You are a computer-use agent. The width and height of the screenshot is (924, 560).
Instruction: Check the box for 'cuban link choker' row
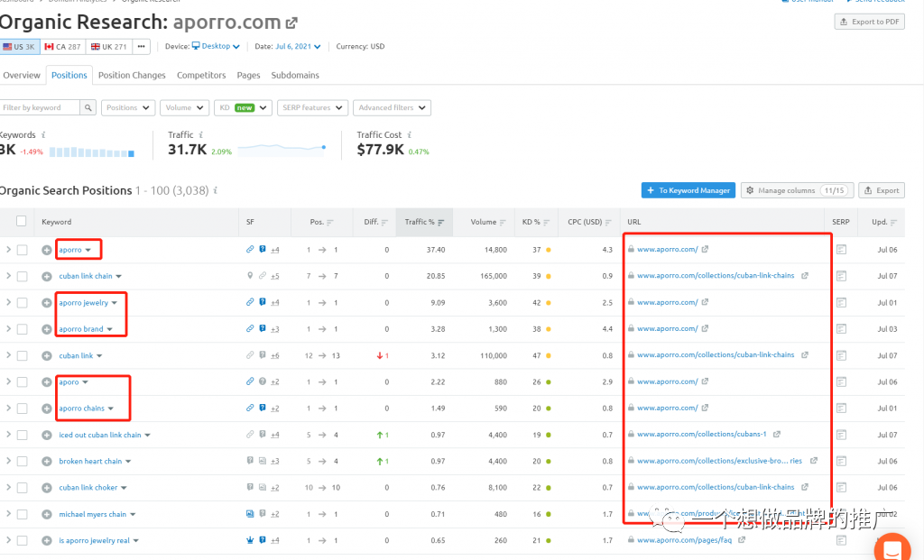[x=22, y=488]
